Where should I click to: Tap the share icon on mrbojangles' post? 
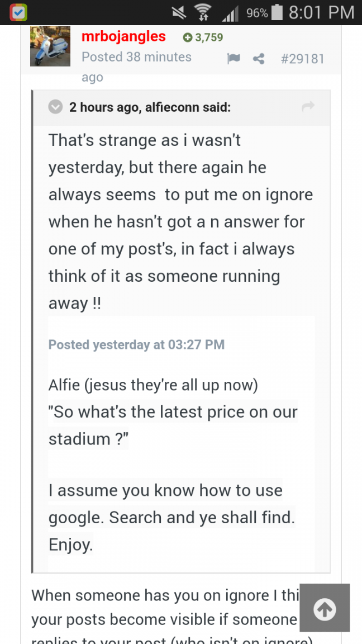tap(258, 58)
